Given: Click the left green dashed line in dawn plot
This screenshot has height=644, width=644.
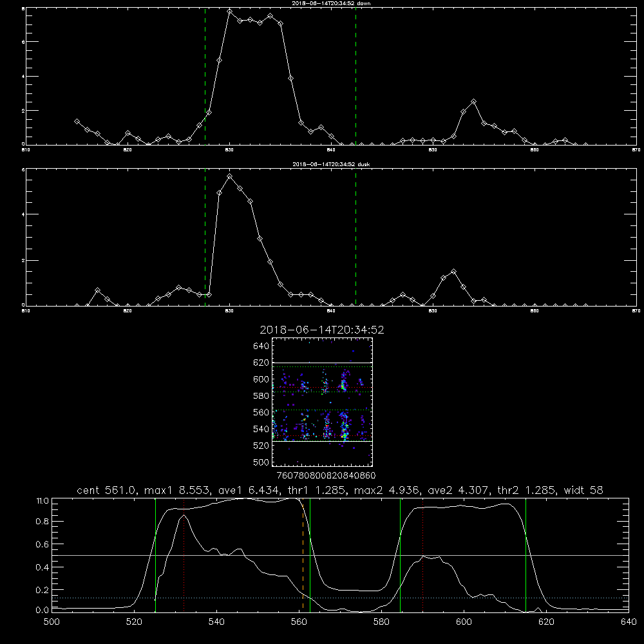Looking at the screenshot, I should [205, 76].
